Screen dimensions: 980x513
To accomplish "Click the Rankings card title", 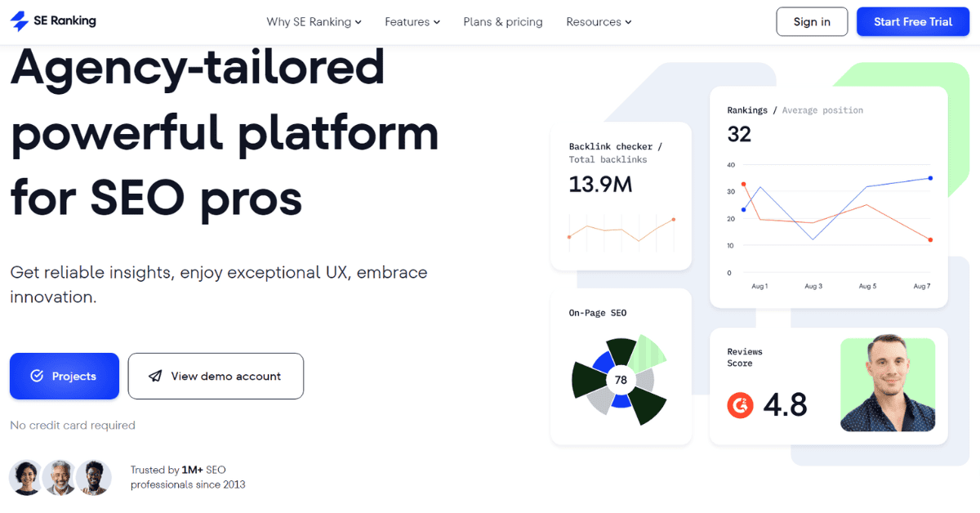I will 747,109.
